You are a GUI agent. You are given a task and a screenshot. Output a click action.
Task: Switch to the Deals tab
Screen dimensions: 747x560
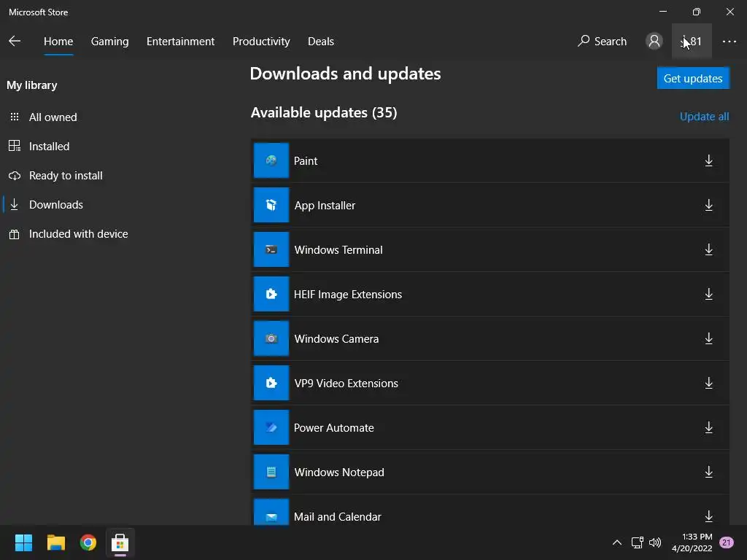click(x=321, y=42)
